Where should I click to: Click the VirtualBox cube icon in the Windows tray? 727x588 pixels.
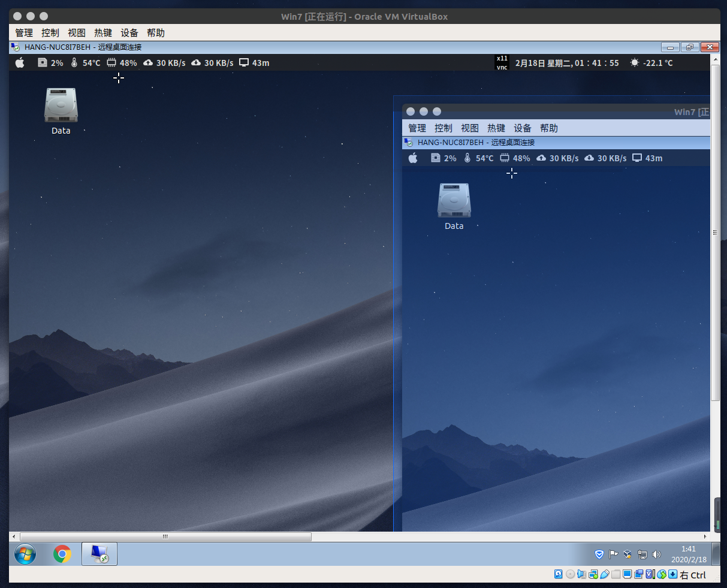tap(628, 554)
